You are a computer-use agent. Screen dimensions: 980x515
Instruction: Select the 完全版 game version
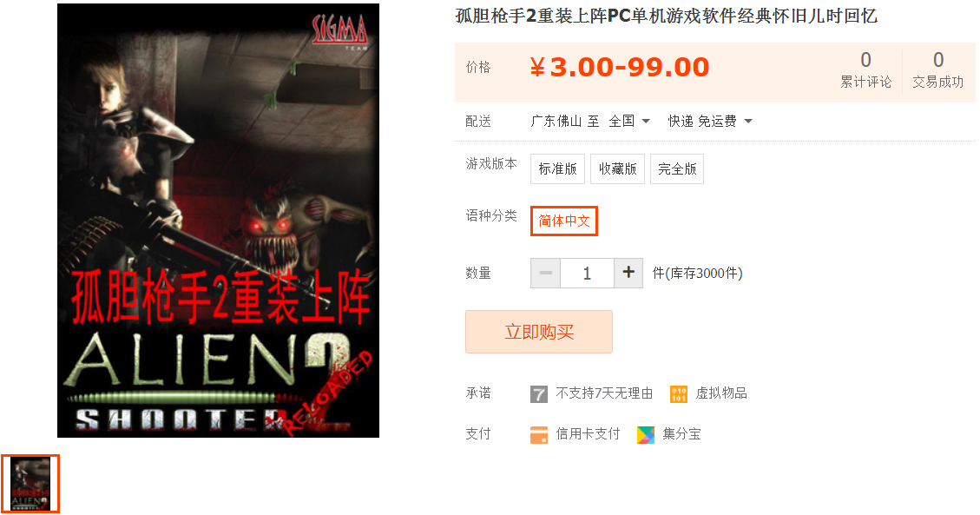click(677, 168)
